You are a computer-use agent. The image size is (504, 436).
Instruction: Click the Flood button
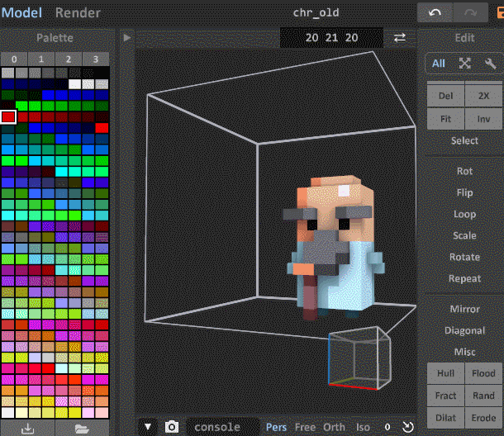[x=483, y=373]
